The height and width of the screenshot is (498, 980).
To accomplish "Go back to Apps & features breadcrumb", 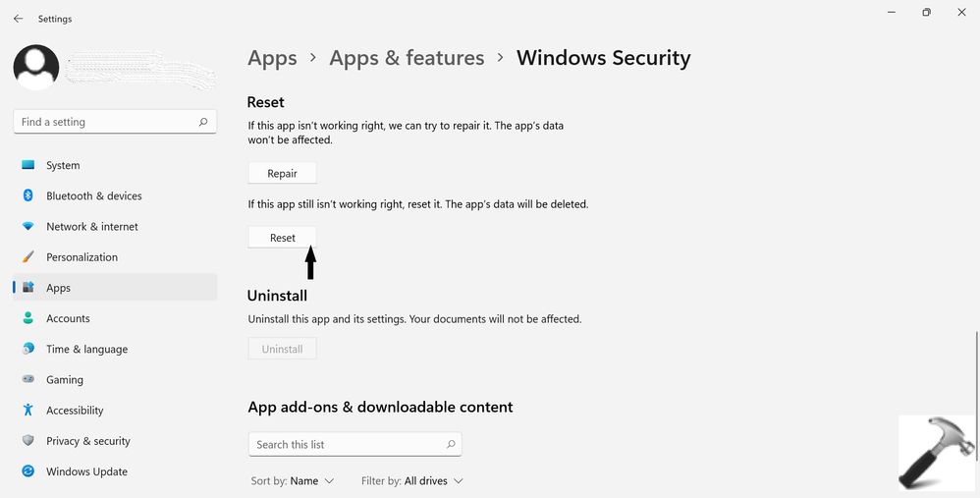I will 407,58.
